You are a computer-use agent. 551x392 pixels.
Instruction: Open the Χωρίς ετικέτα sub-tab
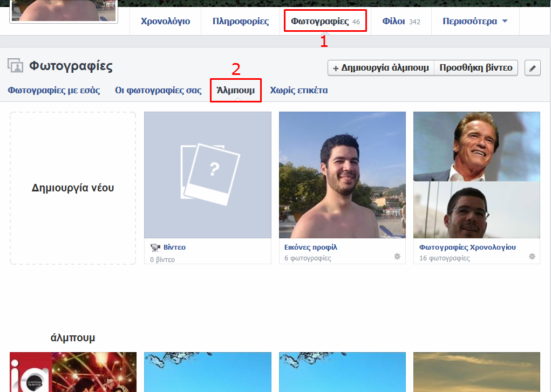(x=298, y=90)
